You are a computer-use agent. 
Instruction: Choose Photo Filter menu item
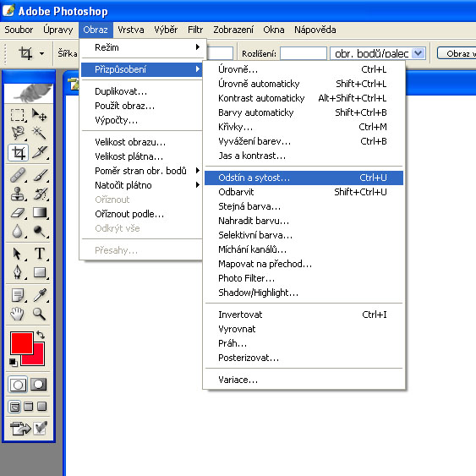pos(304,278)
